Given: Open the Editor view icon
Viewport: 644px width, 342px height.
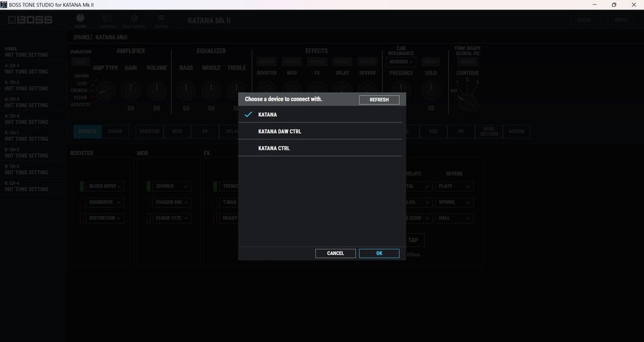Looking at the screenshot, I should 80,21.
